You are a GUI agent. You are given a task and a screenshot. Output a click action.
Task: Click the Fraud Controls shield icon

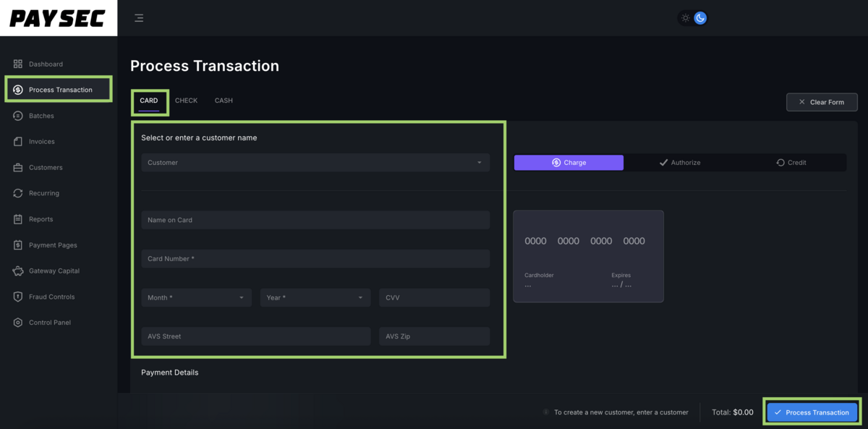pyautogui.click(x=18, y=297)
